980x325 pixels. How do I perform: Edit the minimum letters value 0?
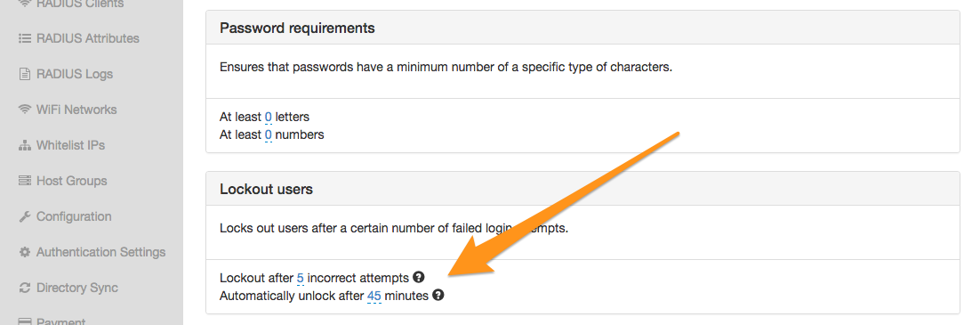[x=269, y=117]
